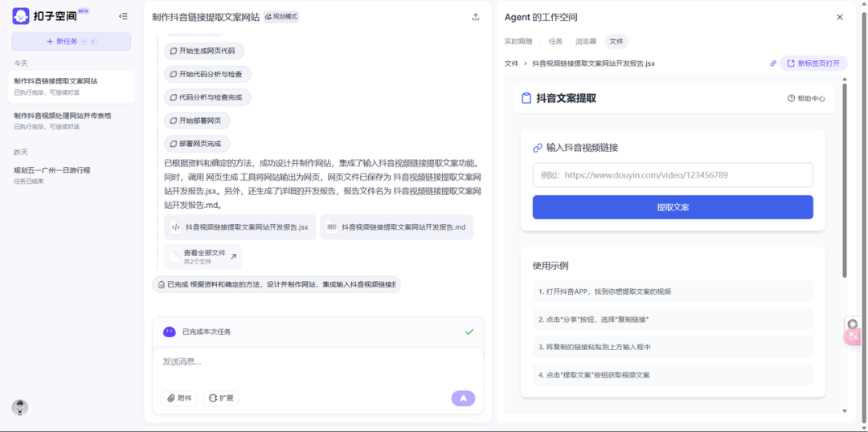Click the floating round widget at the right edge

coord(853,324)
